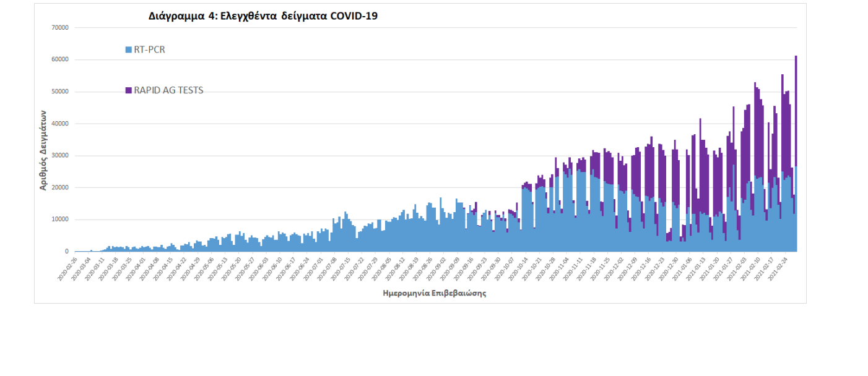Click the 2020-02-26 date label on x-axis
868x376 pixels.
pos(67,270)
